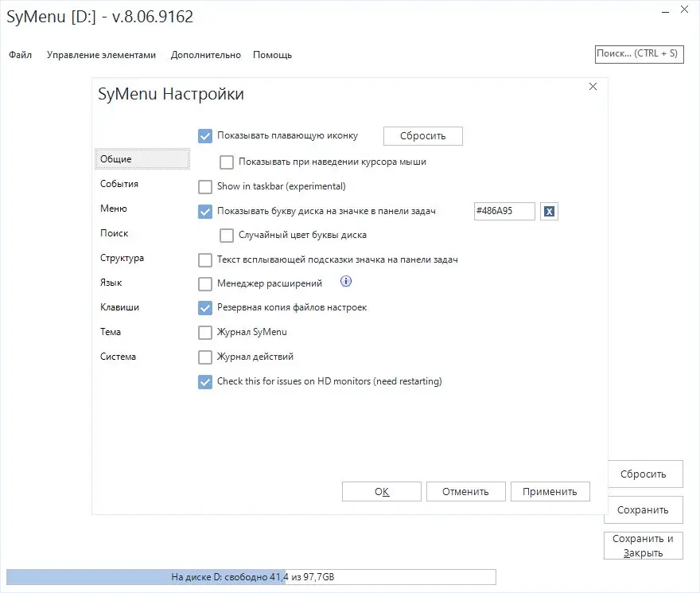Click the X color reset icon beside #486A95
Image resolution: width=700 pixels, height=593 pixels.
click(549, 212)
